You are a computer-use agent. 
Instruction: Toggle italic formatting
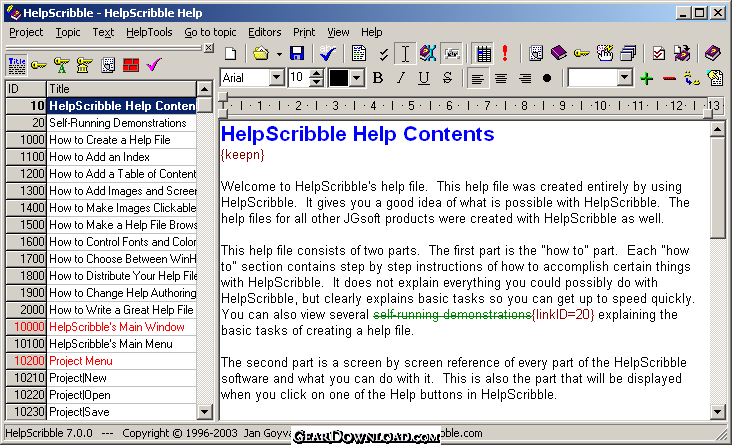(401, 78)
